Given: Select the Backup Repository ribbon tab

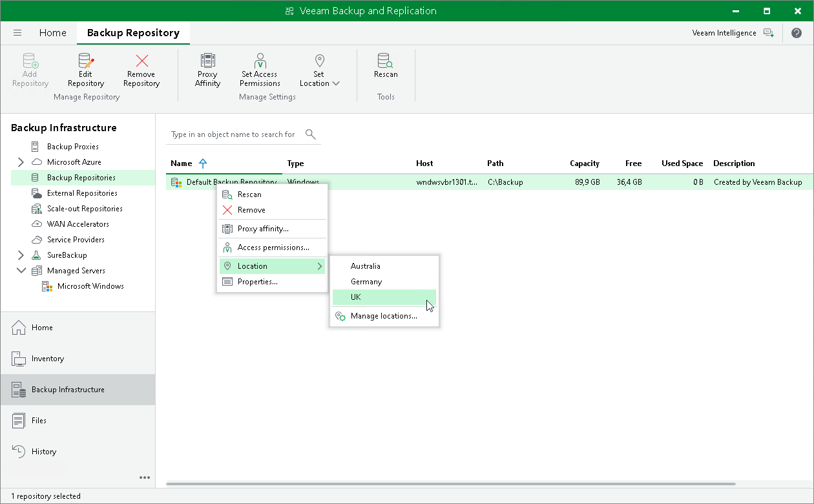Looking at the screenshot, I should click(133, 33).
